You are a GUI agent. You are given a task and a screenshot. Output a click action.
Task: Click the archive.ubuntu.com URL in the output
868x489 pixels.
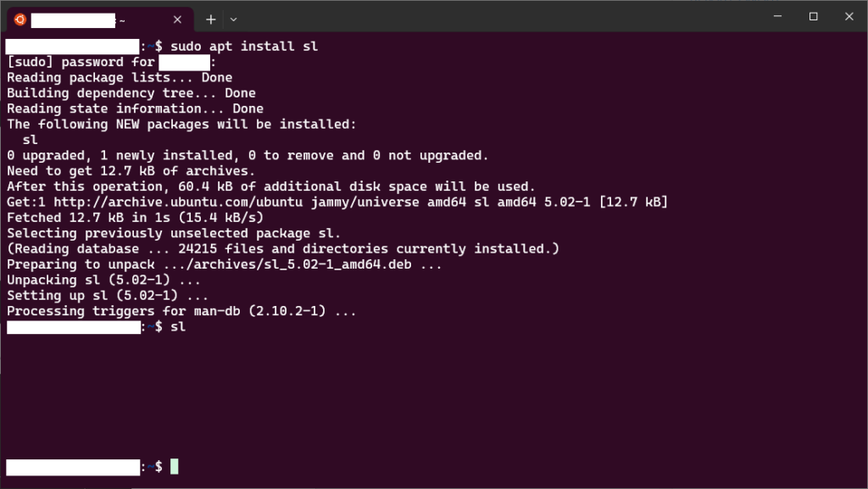[178, 202]
